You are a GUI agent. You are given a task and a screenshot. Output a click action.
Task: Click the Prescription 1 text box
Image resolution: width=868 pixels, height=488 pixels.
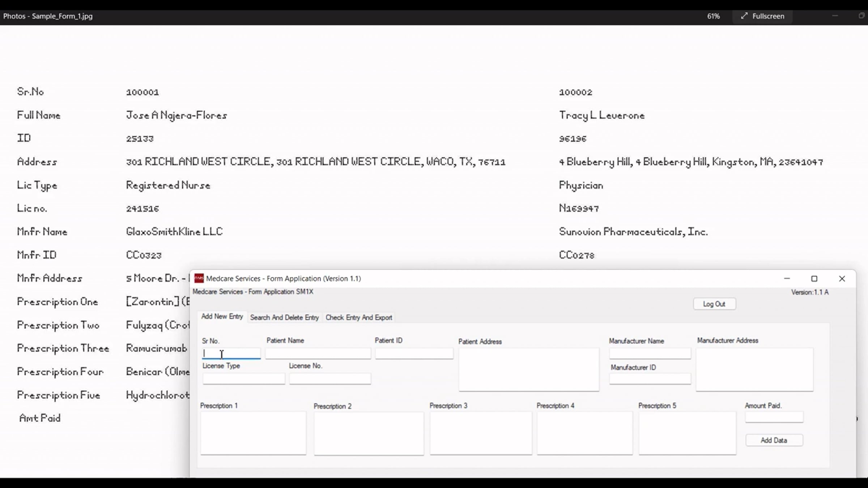pos(253,433)
